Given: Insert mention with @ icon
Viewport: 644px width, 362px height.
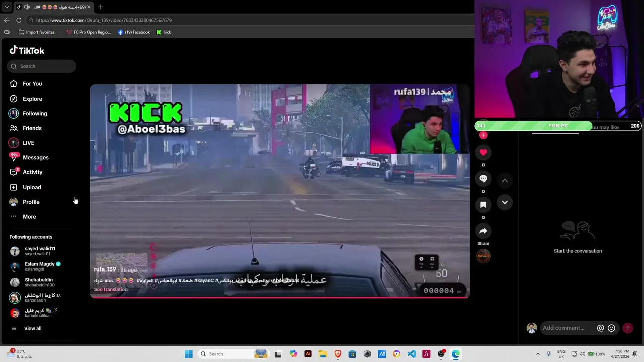Looking at the screenshot, I should 600,328.
